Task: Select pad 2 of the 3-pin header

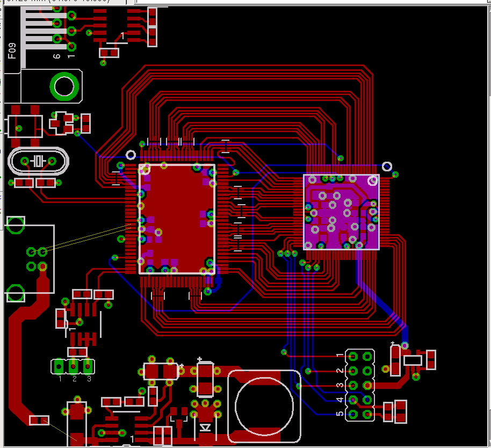Action: point(74,367)
